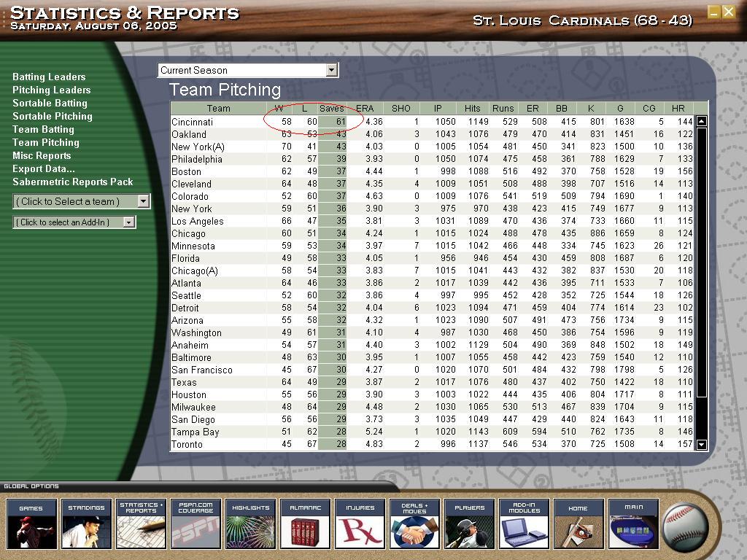Open Sabermetric Reports Pack
The image size is (747, 560).
click(73, 182)
